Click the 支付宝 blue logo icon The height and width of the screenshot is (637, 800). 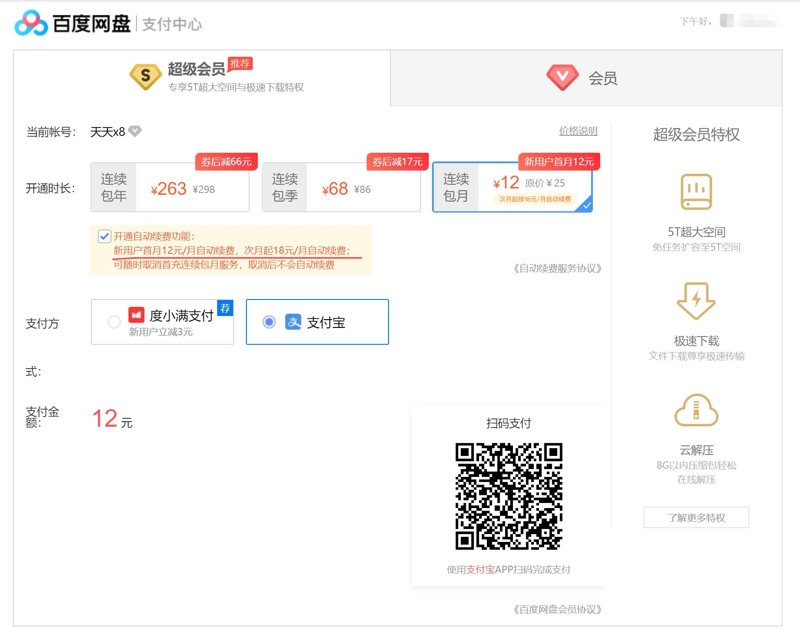[x=293, y=322]
